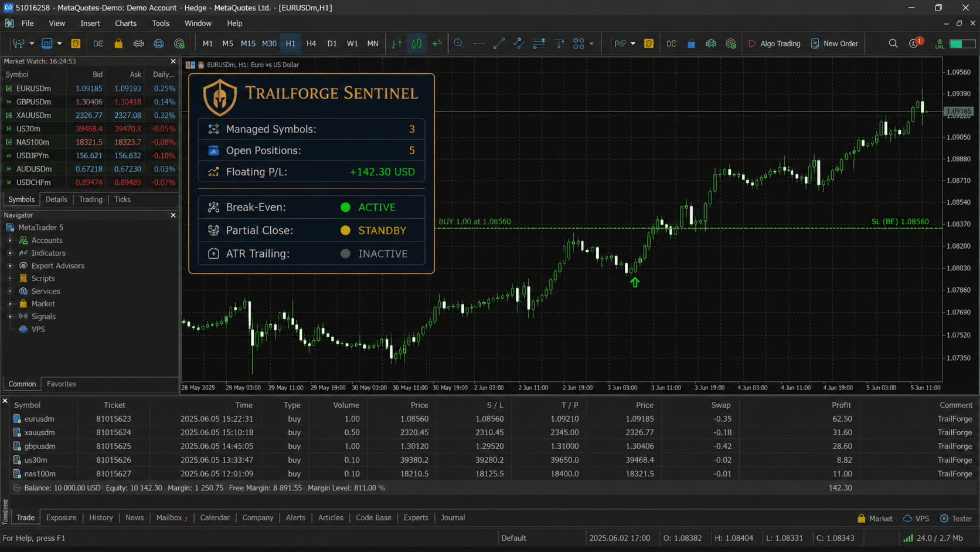This screenshot has width=980, height=552.
Task: Click the zoom magnifier tool
Action: pos(458,43)
